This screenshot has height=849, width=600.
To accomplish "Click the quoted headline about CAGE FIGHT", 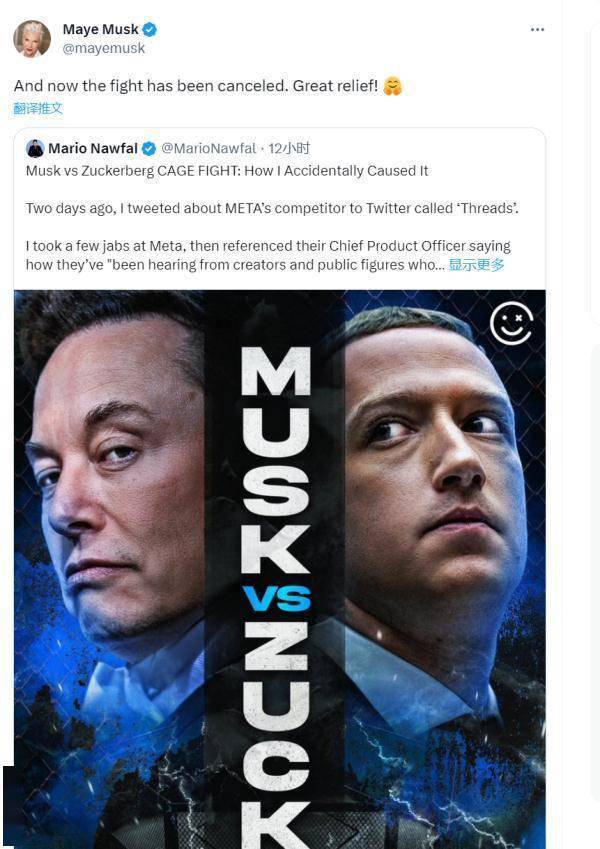I will (227, 171).
